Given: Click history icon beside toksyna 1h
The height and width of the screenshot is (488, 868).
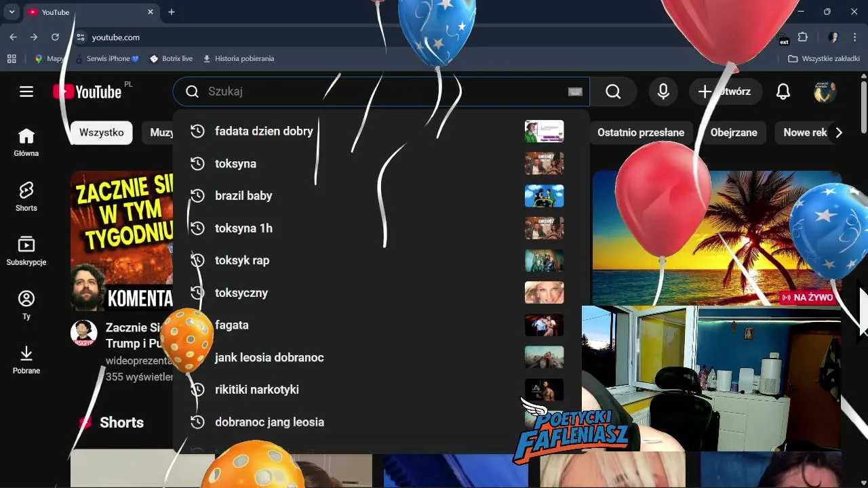Looking at the screenshot, I should pyautogui.click(x=197, y=228).
